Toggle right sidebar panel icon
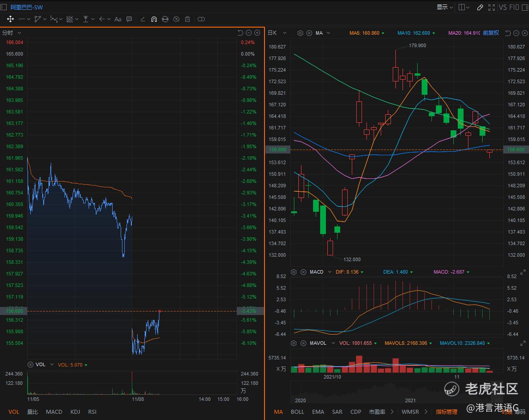This screenshot has height=420, width=529. click(525, 7)
